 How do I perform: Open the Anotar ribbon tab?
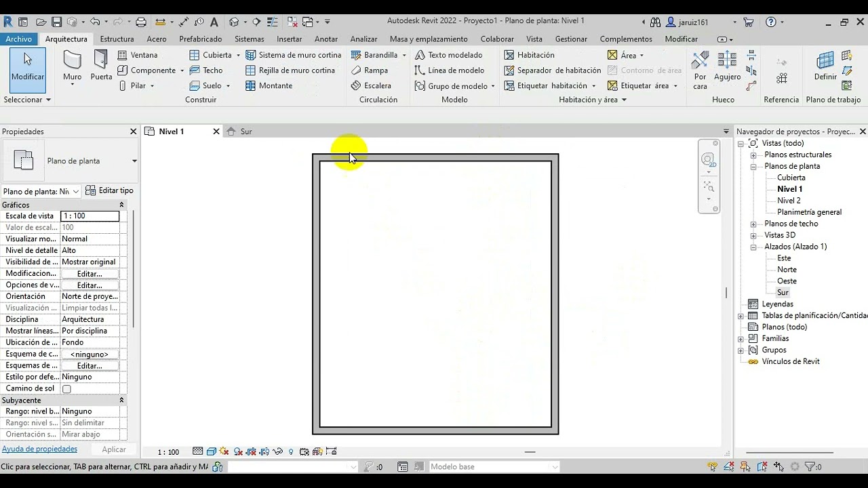tap(326, 39)
